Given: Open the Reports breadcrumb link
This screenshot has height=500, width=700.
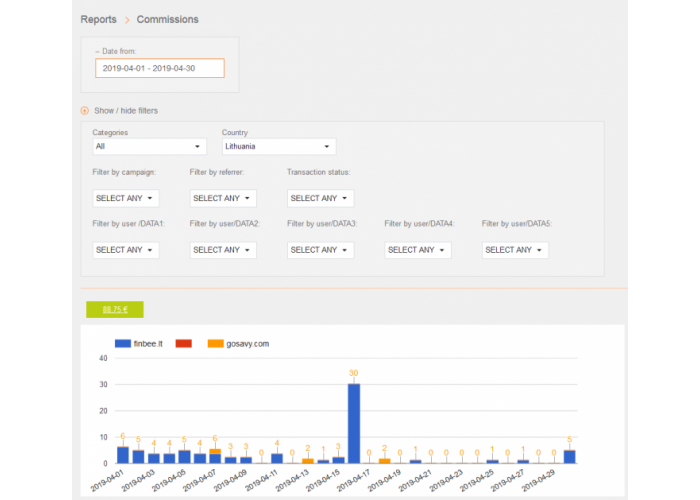Looking at the screenshot, I should [x=98, y=19].
